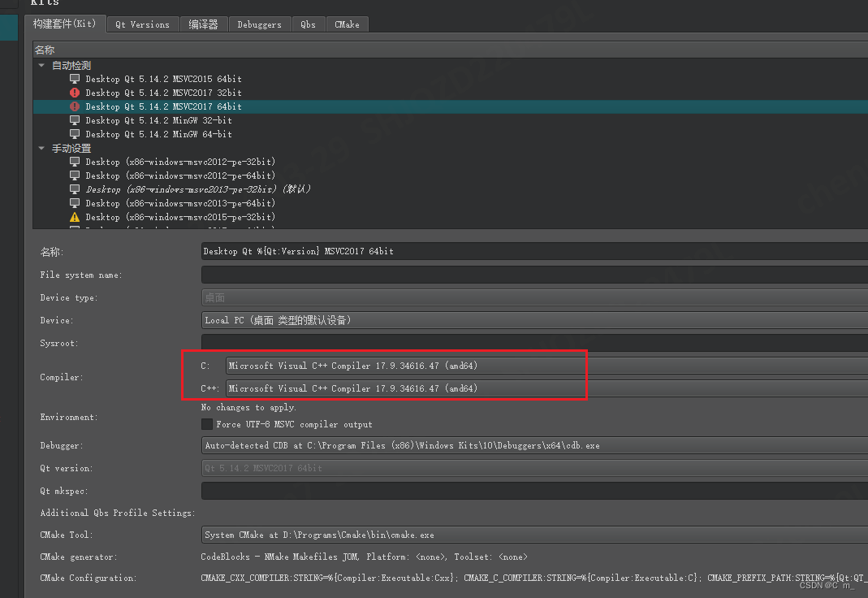Select Desktop Qt 5.14.2 MinGW 32-bit kit
The height and width of the screenshot is (598, 868).
coord(159,120)
